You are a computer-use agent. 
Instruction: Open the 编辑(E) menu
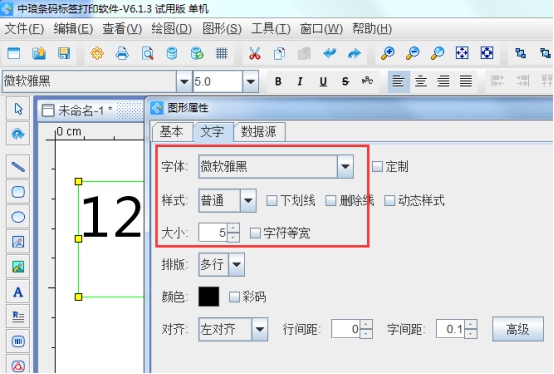pyautogui.click(x=73, y=29)
